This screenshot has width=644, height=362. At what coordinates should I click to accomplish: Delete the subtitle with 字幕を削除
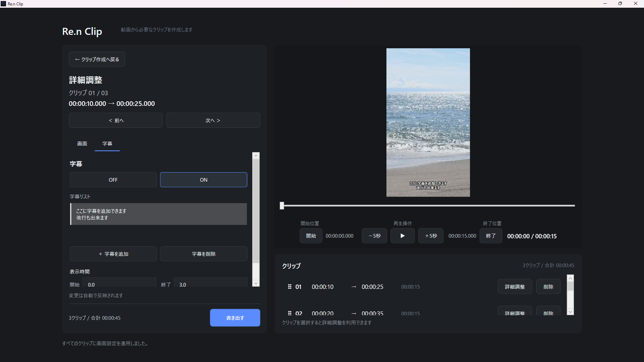pyautogui.click(x=204, y=254)
